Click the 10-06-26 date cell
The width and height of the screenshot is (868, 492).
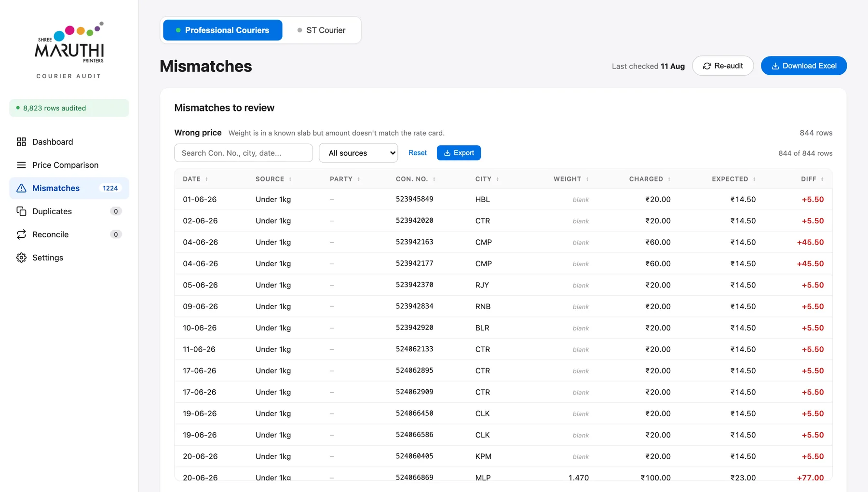click(200, 328)
